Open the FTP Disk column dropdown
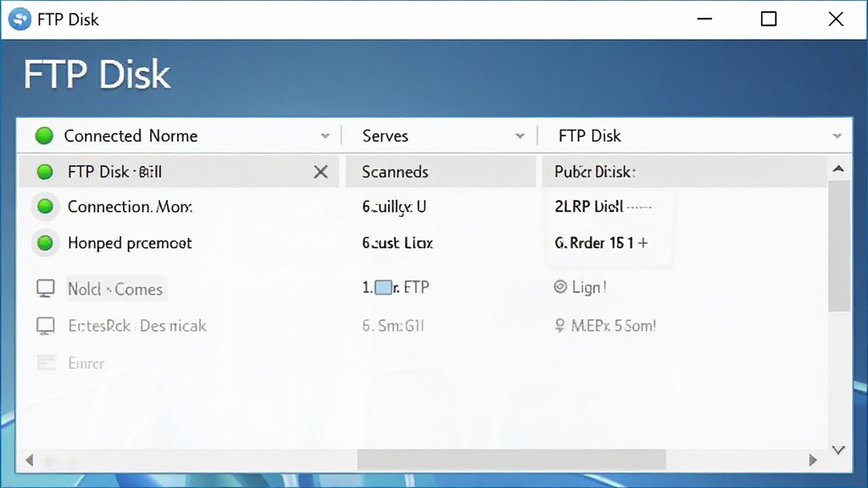 837,136
